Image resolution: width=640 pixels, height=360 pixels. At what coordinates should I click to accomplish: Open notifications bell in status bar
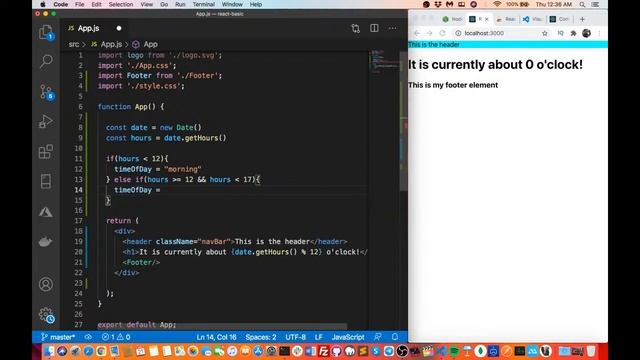[x=395, y=337]
